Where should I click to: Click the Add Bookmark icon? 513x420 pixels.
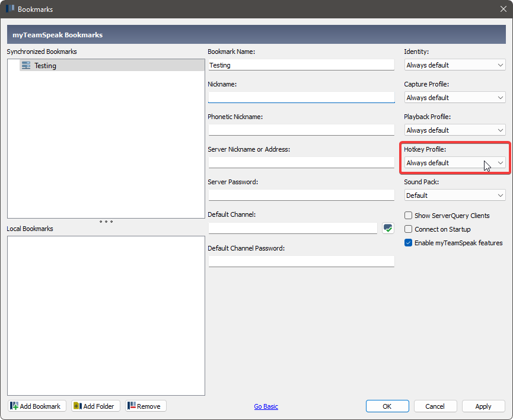coord(15,406)
